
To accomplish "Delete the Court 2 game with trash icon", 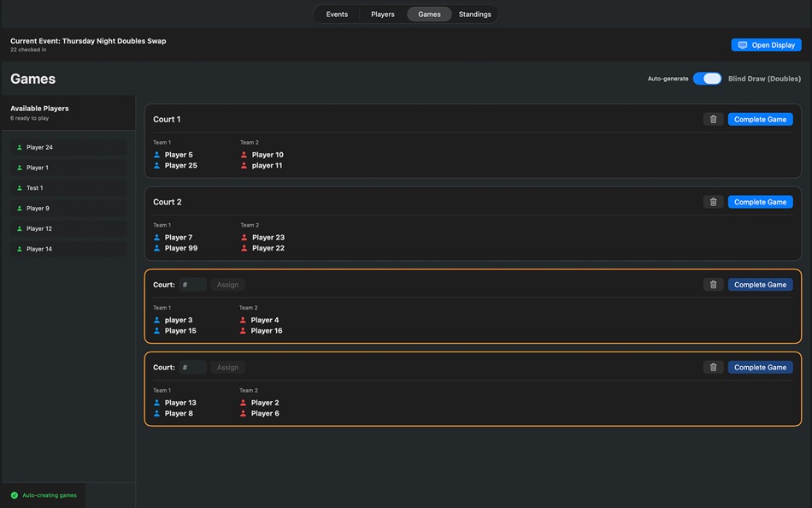I will pyautogui.click(x=713, y=202).
